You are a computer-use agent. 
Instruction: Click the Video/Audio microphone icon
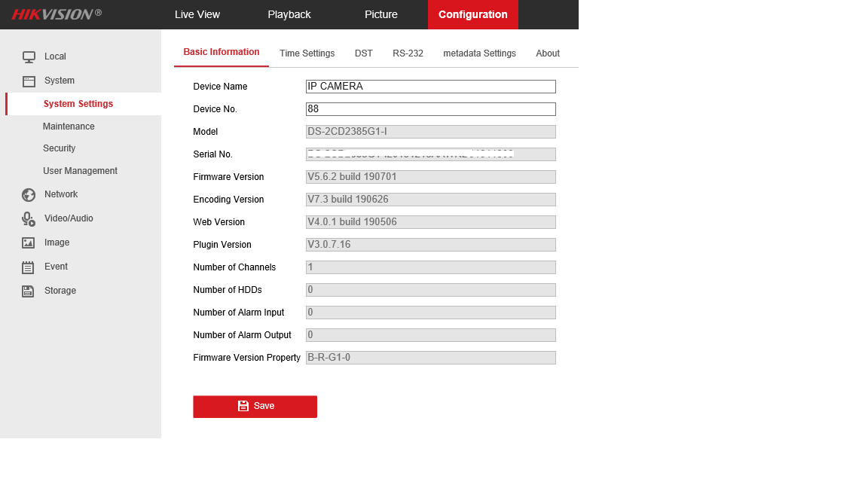[x=29, y=219]
